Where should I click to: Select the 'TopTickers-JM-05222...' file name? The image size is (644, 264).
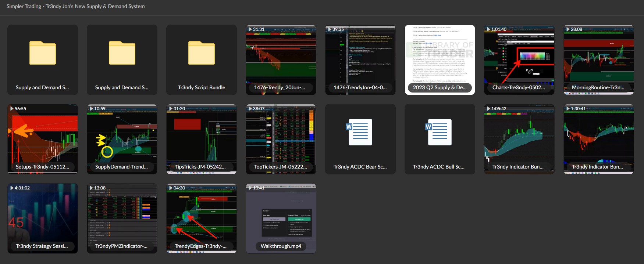281,167
